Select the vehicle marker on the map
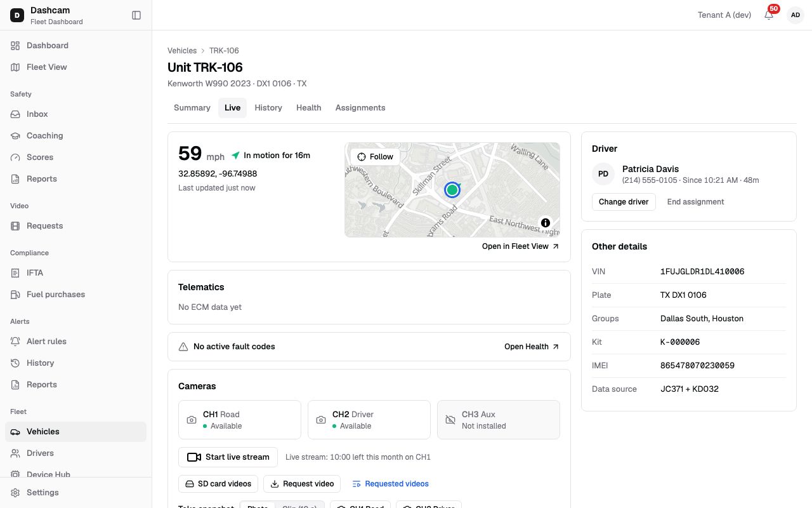Screen dimensions: 812x508 tap(452, 189)
